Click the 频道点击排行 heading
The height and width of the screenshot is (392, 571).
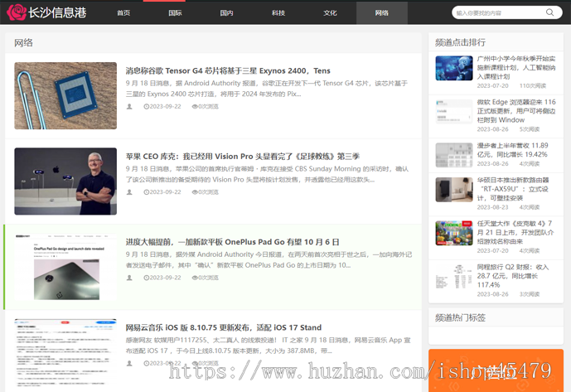[x=460, y=42]
